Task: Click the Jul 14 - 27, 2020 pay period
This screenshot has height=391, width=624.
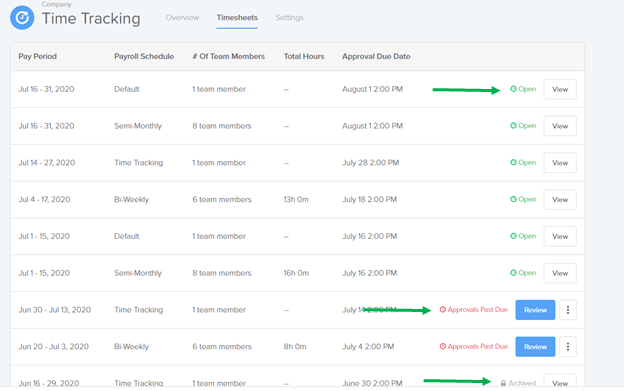Action: click(47, 162)
